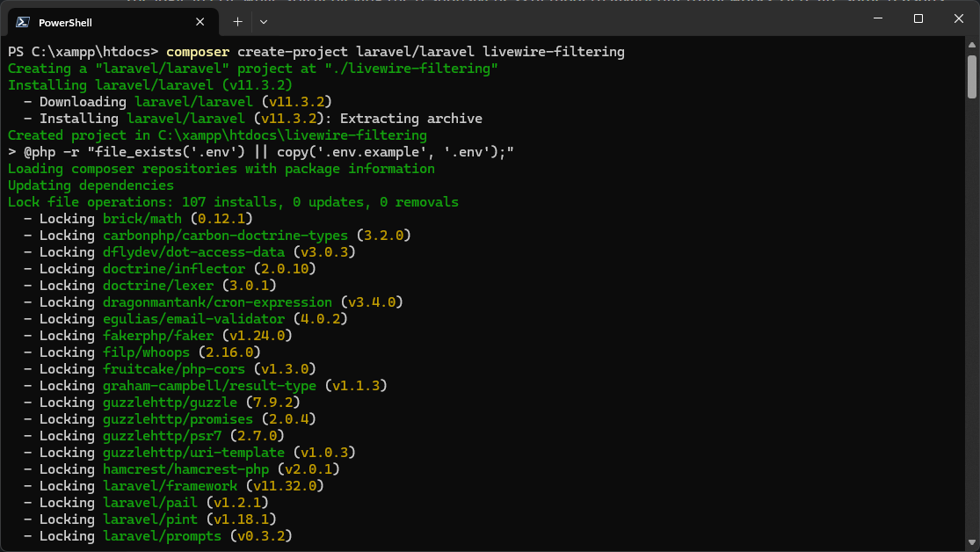Click 'hamcrest/hamcrest-php' package name
The height and width of the screenshot is (552, 980).
click(186, 469)
